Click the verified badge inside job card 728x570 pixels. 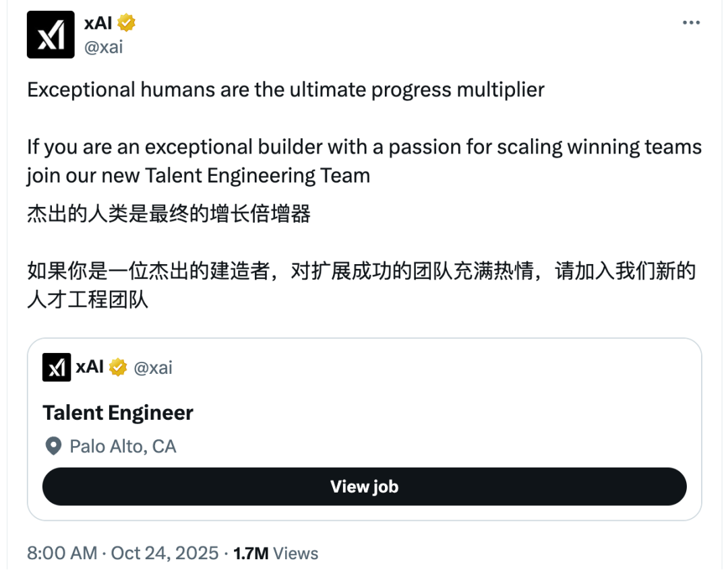click(x=118, y=367)
